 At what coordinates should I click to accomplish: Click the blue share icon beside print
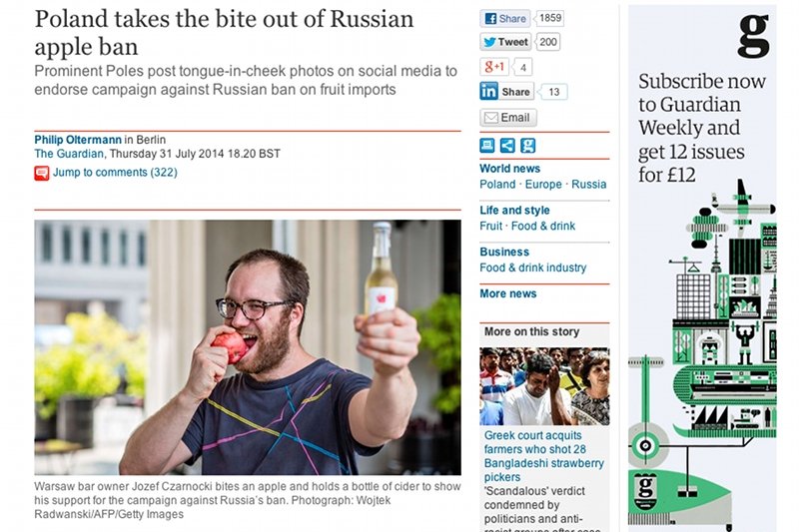tap(507, 146)
